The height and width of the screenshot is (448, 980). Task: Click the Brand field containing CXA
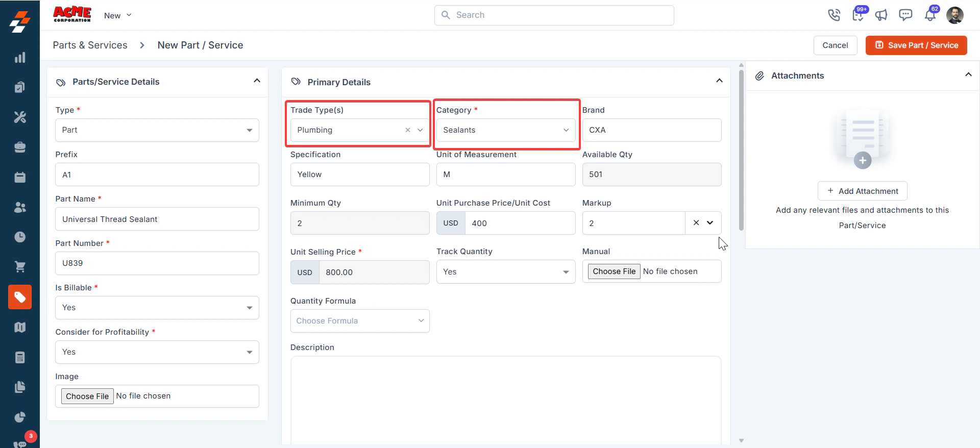(x=652, y=130)
